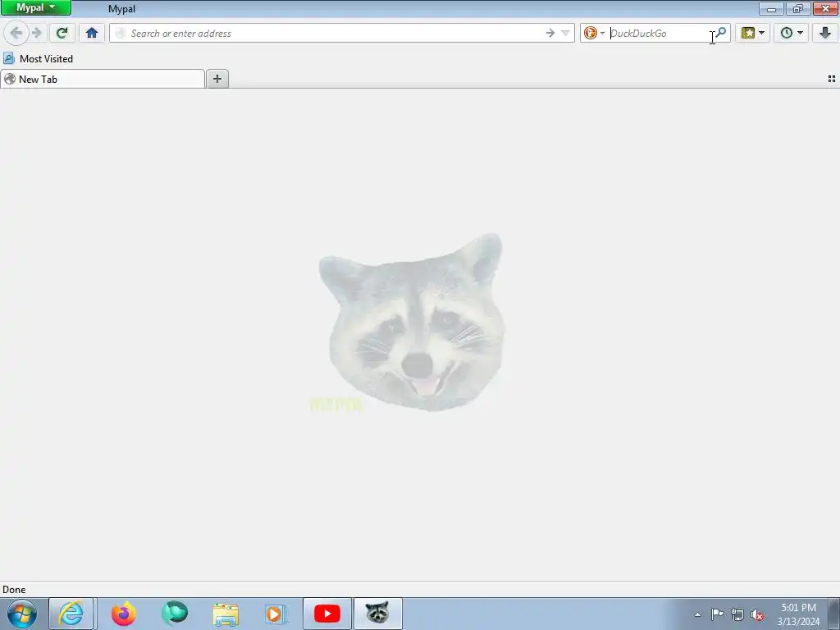
Task: Show the tab groups grid icon
Action: pos(832,79)
